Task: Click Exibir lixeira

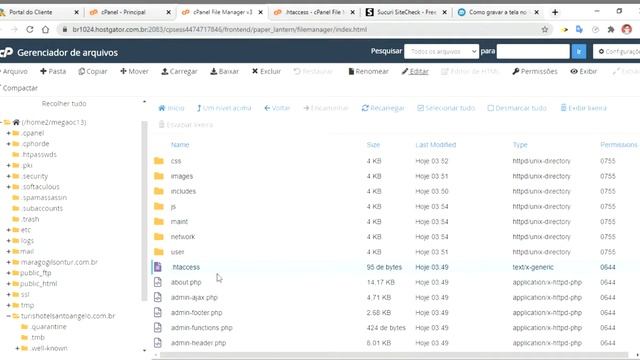Action: (583, 108)
